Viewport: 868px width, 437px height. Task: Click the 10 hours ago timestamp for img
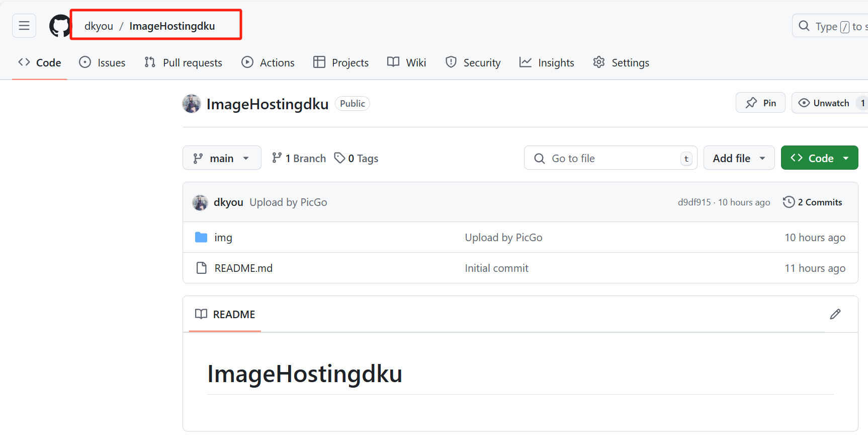coord(815,238)
